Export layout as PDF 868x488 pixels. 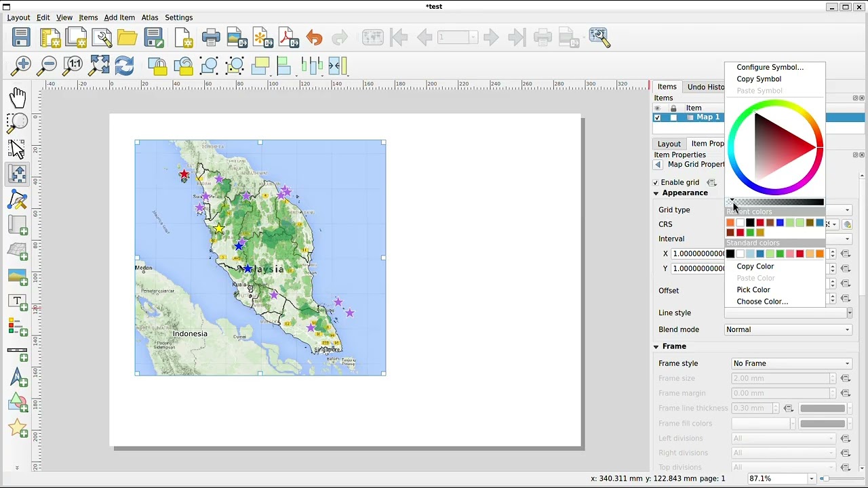(288, 37)
